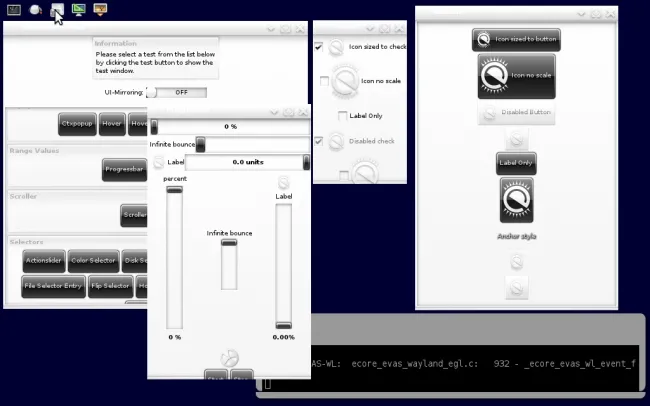The width and height of the screenshot is (650, 406).
Task: Uncheck 'Icon sized to check' checkbox
Action: pos(318,46)
